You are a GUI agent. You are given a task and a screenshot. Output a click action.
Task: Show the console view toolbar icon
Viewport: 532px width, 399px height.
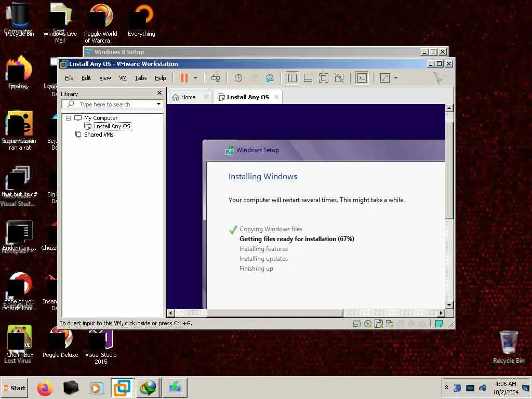[362, 78]
